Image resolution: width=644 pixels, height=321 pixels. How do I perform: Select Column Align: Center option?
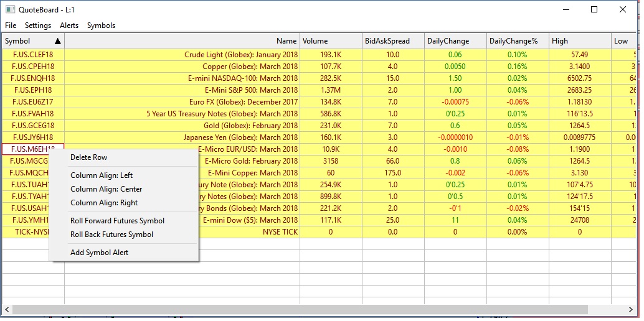click(124, 189)
